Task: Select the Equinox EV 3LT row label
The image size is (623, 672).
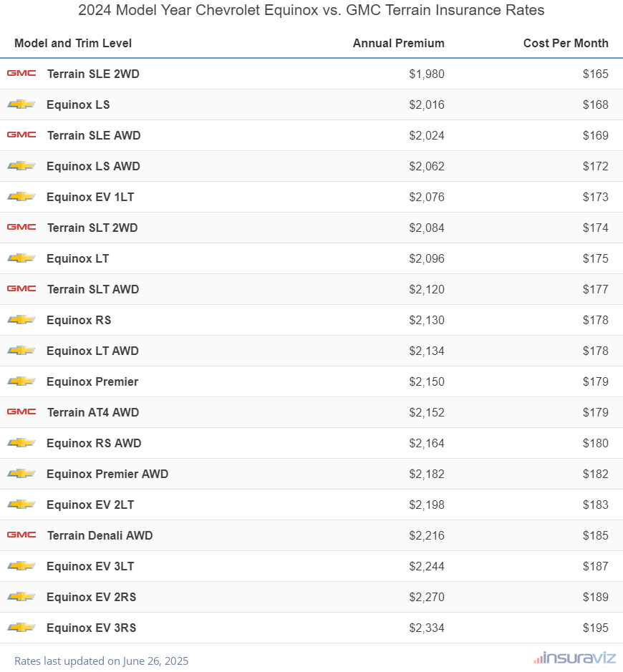Action: point(90,566)
